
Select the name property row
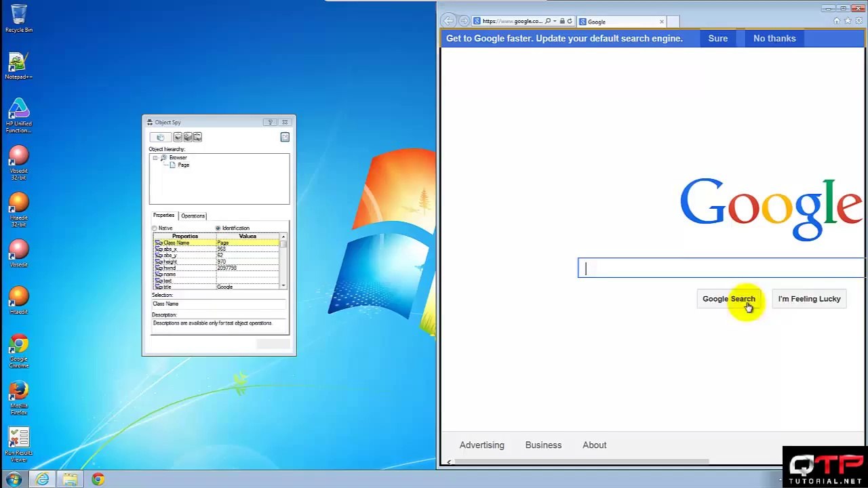point(216,274)
